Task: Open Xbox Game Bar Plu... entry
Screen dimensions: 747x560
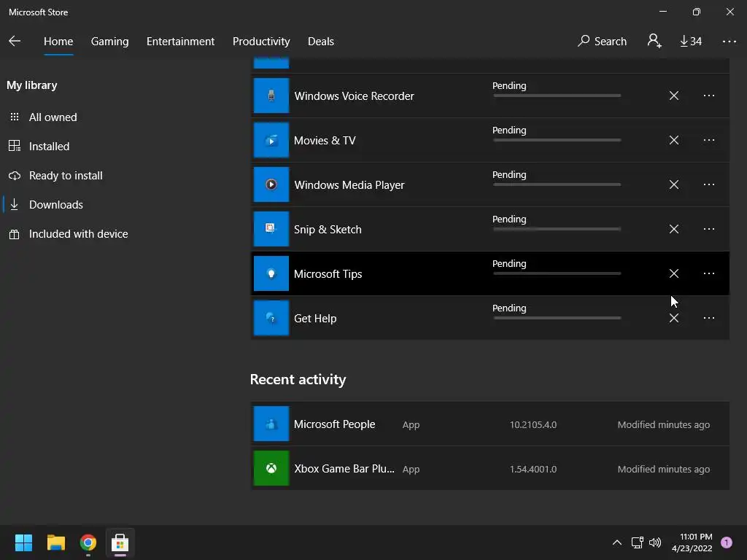Action: (344, 469)
